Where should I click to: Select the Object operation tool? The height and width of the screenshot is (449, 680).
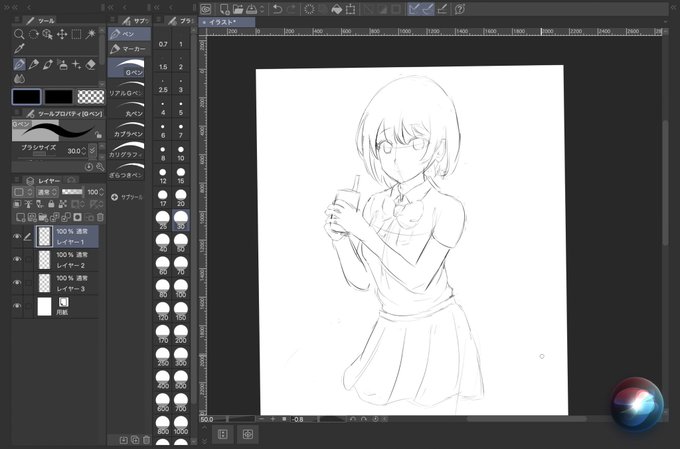pyautogui.click(x=48, y=35)
